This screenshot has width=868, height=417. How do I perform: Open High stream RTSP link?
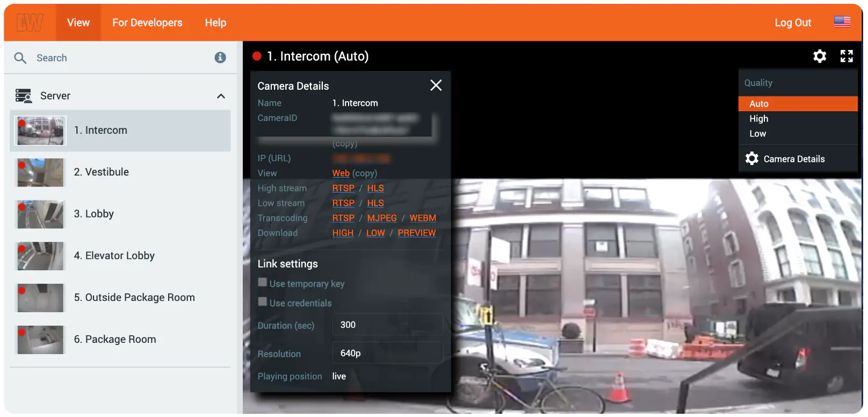click(343, 188)
